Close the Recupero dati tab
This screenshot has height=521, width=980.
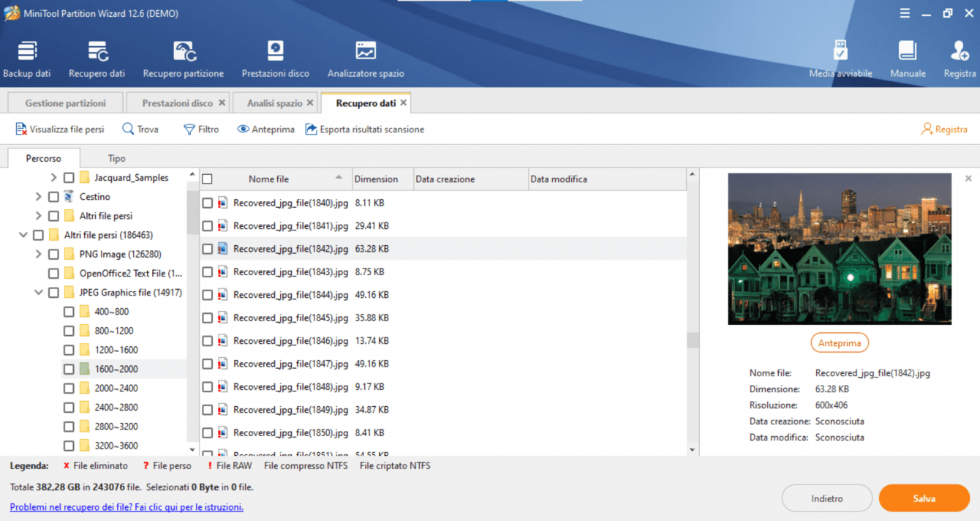click(403, 103)
